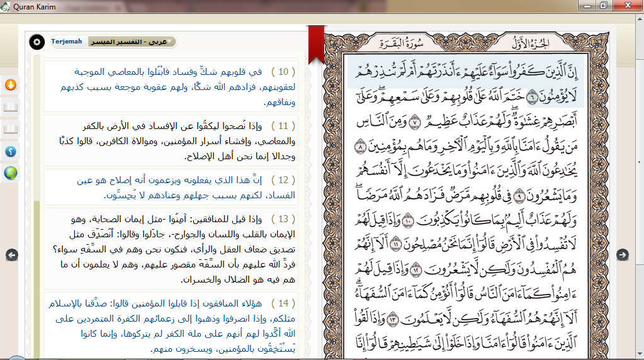The width and height of the screenshot is (644, 360).
Task: Click the ayah 8 end marker
Action: (360, 147)
